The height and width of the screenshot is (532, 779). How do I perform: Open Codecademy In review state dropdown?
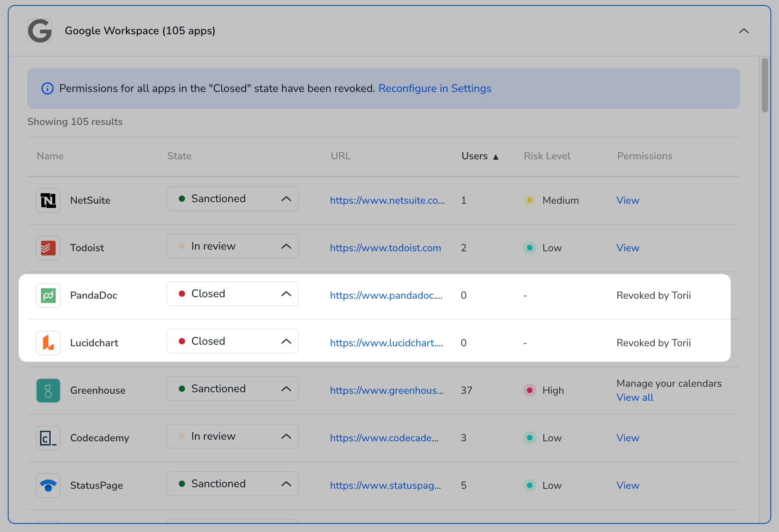coord(233,436)
